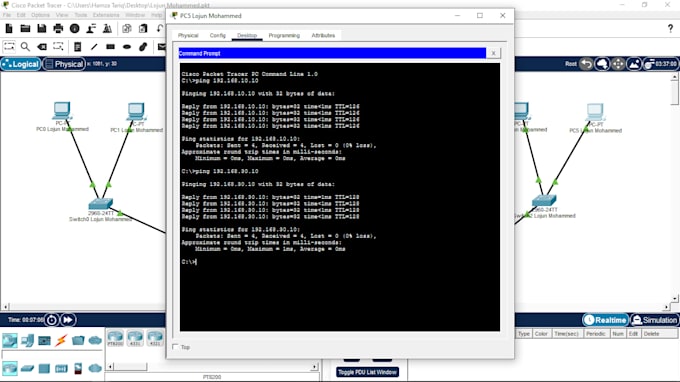Click the Undo arrow in main toolbar

tap(160, 29)
